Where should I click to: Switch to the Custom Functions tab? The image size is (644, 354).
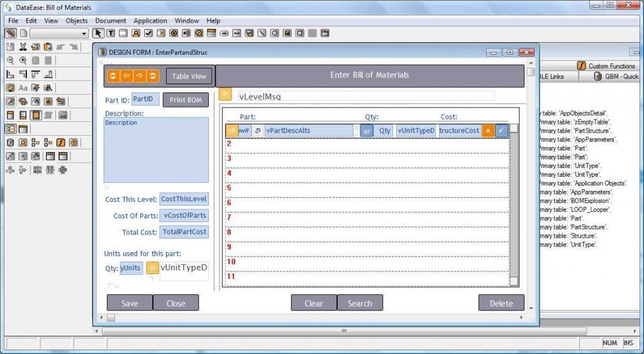tap(607, 66)
